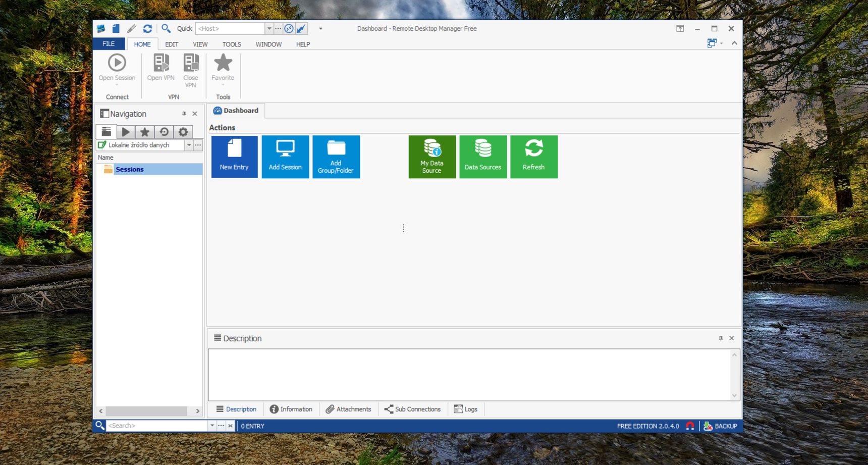868x465 pixels.
Task: Switch to the HELP ribbon tab
Action: pos(303,44)
